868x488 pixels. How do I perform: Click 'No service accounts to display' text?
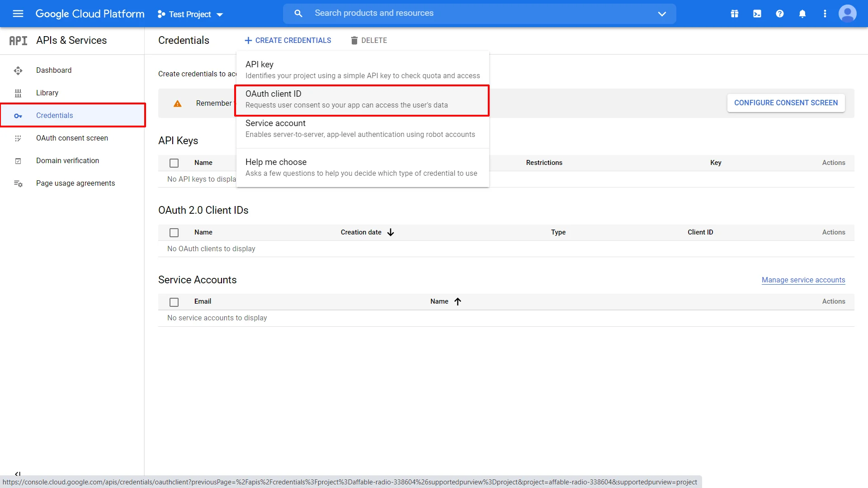point(217,318)
